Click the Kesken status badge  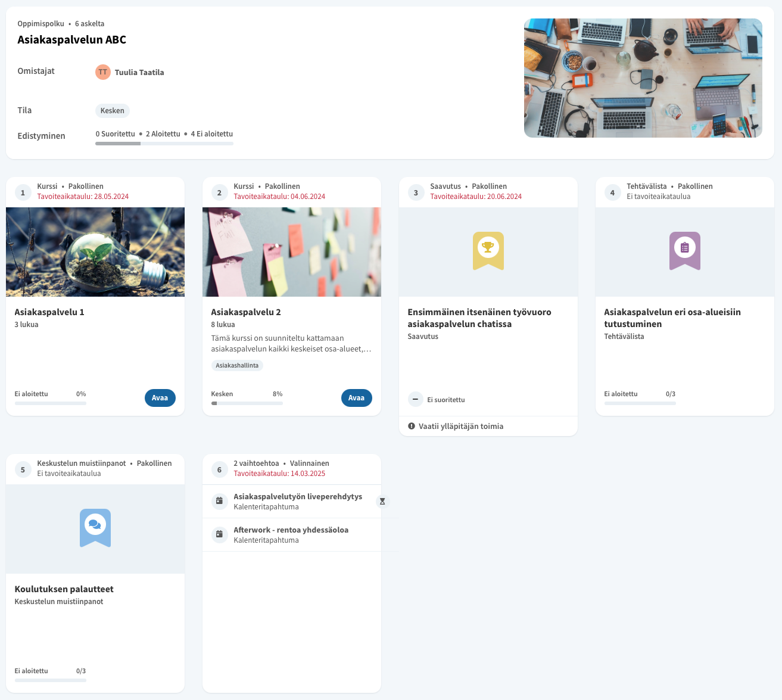tap(113, 111)
